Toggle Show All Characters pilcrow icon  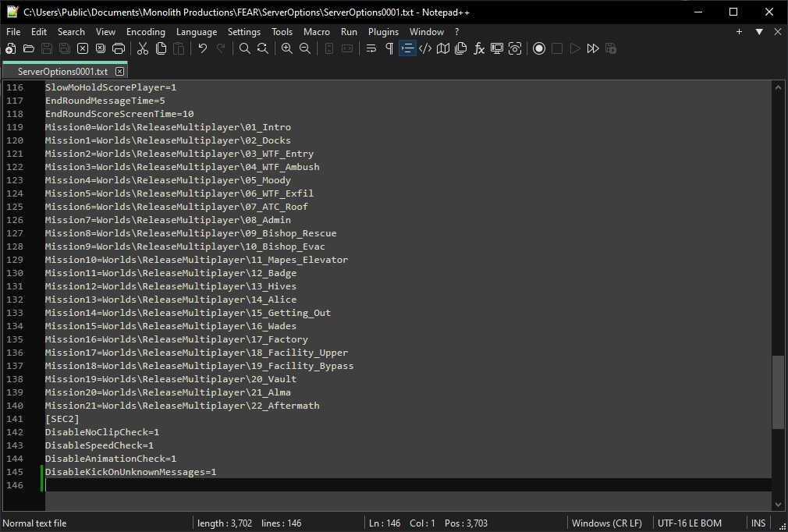pyautogui.click(x=389, y=48)
